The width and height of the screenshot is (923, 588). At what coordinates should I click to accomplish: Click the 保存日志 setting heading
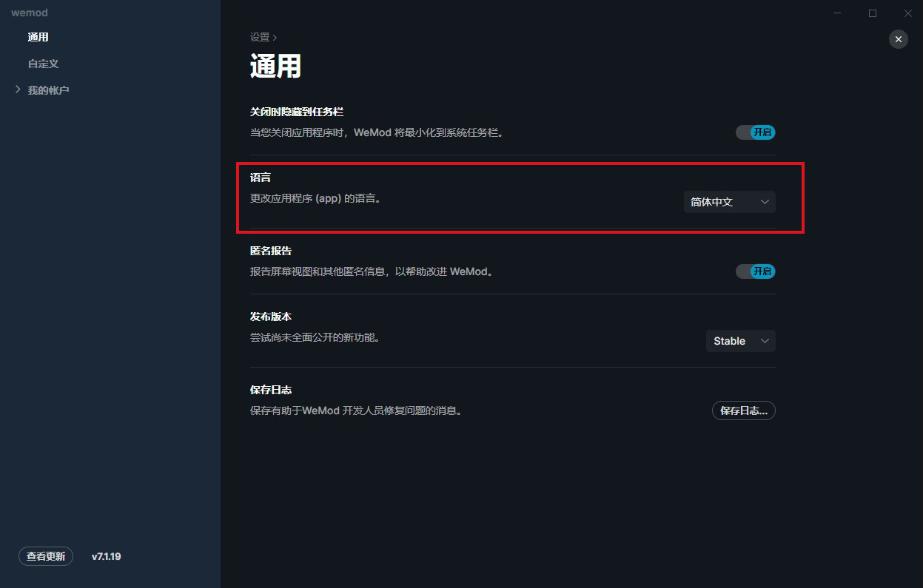click(271, 390)
